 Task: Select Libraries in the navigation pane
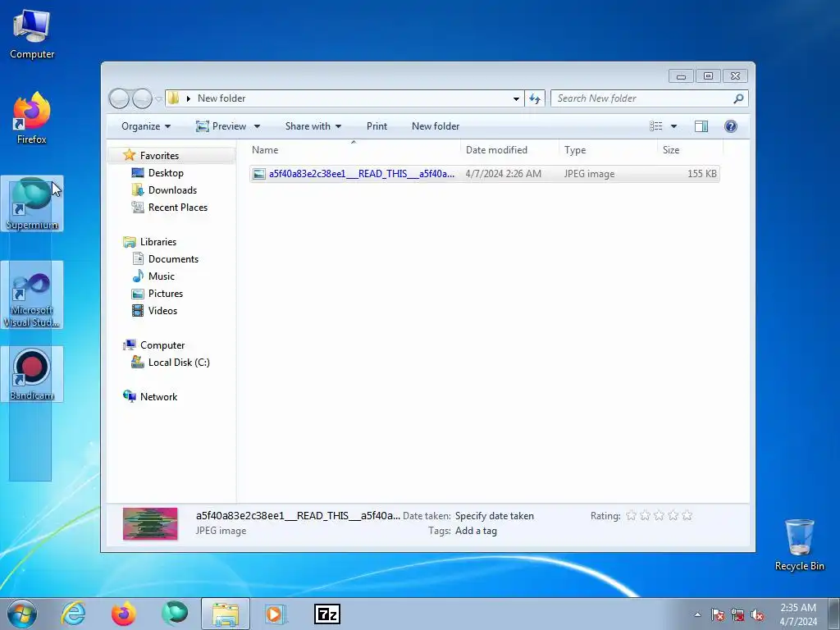click(x=158, y=242)
